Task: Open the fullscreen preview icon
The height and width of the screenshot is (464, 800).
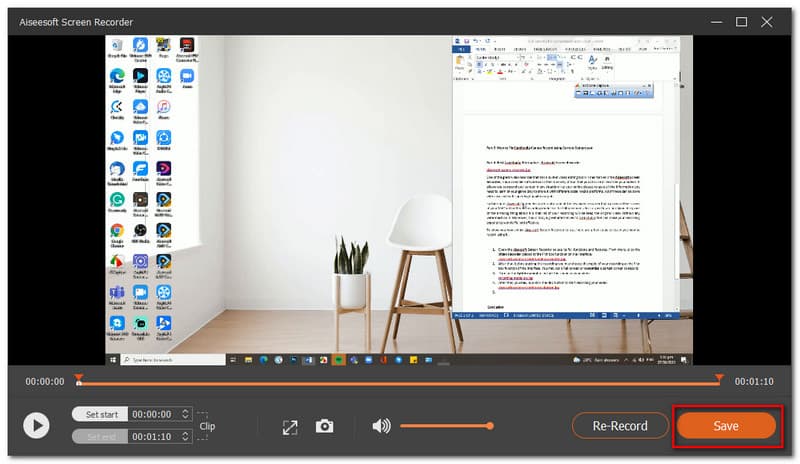Action: (x=290, y=426)
